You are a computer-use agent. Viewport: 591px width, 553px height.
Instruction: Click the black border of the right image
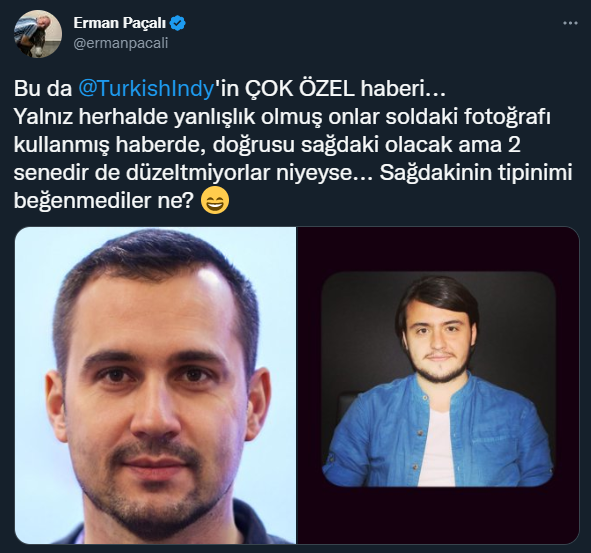coord(438,249)
